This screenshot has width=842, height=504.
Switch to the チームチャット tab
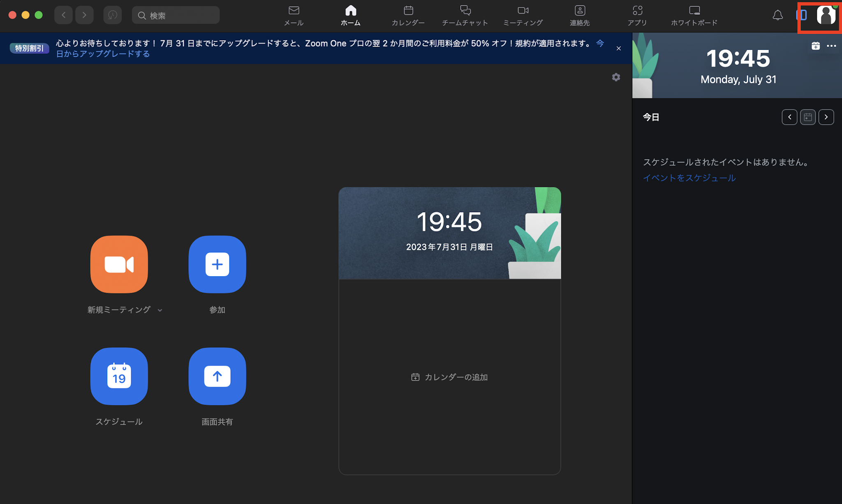(465, 16)
